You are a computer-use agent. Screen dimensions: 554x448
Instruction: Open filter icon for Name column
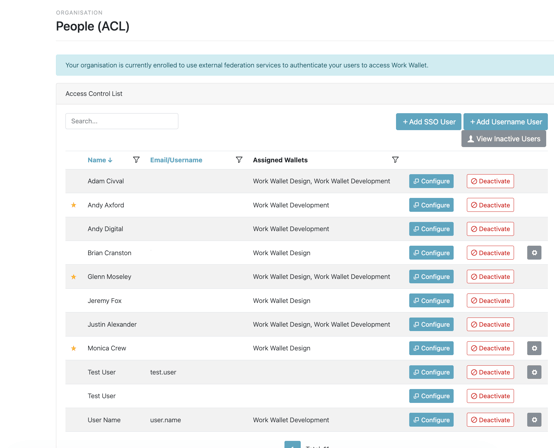click(136, 160)
